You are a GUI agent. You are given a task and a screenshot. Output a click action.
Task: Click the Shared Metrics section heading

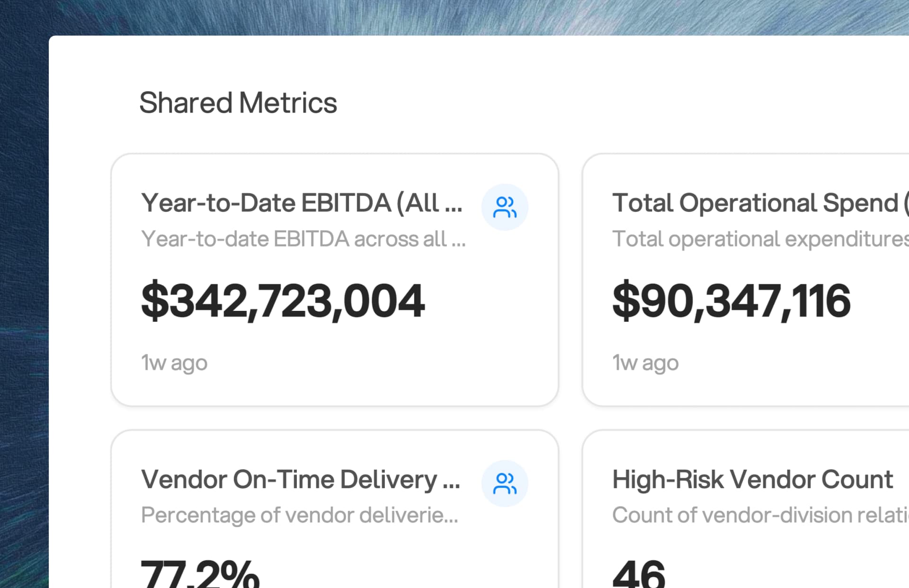(x=238, y=103)
